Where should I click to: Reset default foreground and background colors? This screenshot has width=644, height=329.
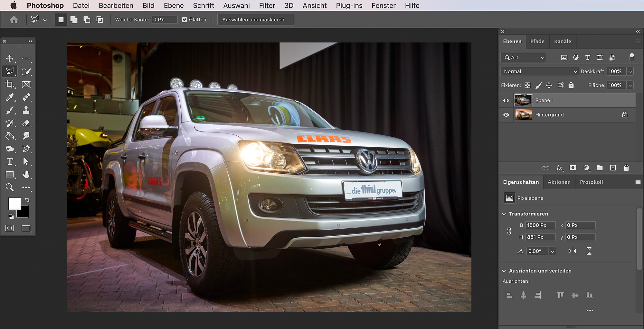(x=11, y=216)
